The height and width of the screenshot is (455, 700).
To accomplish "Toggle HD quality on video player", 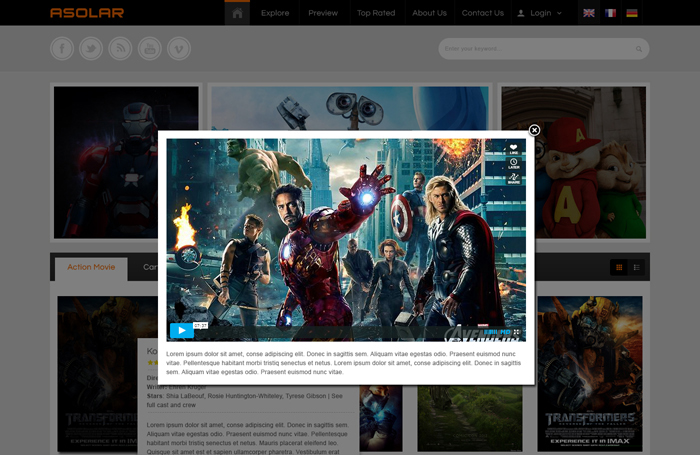I will click(x=505, y=332).
